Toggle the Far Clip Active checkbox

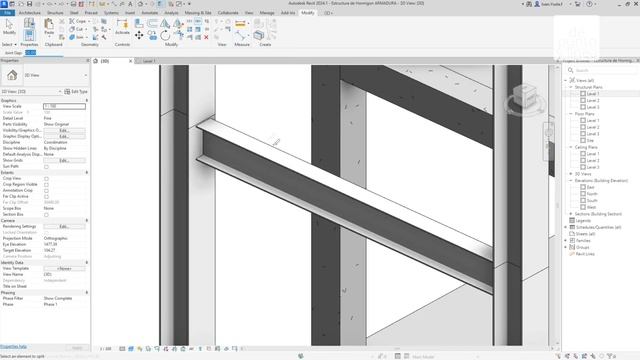pos(46,196)
